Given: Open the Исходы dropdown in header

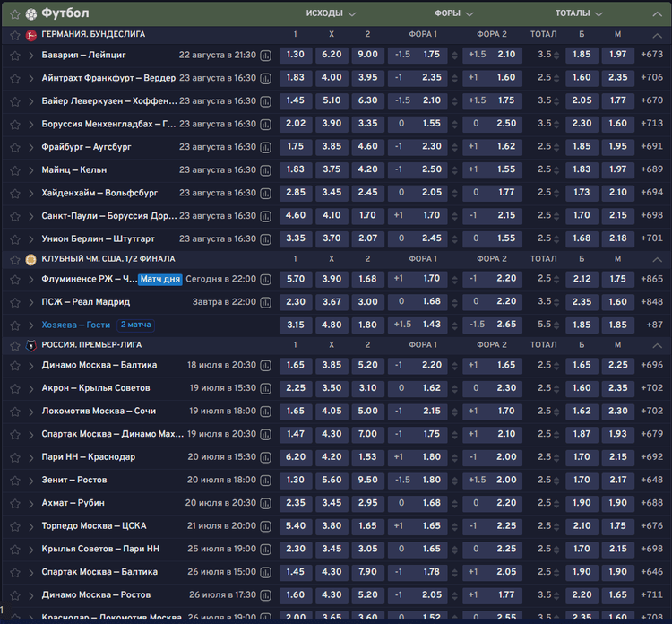Looking at the screenshot, I should click(x=331, y=13).
